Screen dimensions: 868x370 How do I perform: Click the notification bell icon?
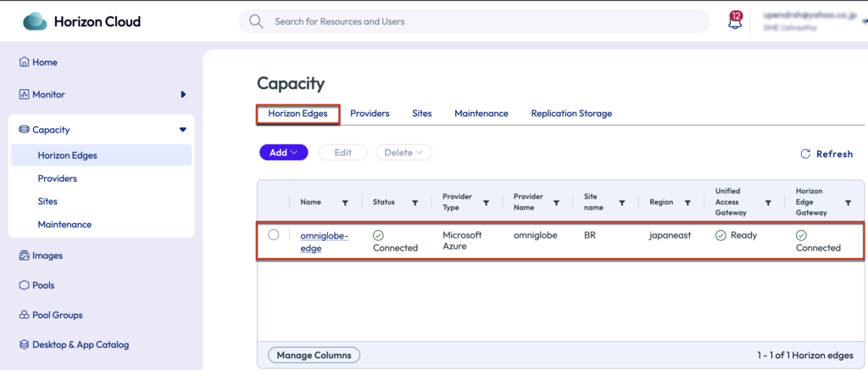pos(735,22)
